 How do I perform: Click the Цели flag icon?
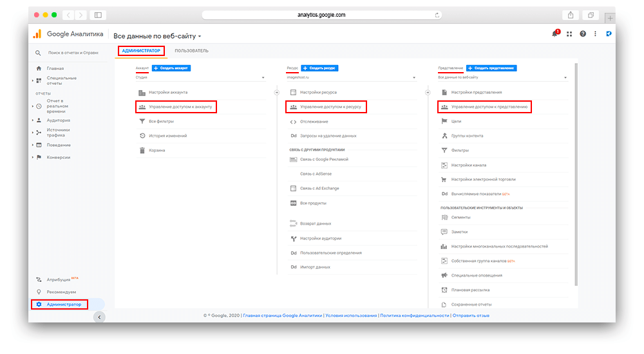[444, 121]
